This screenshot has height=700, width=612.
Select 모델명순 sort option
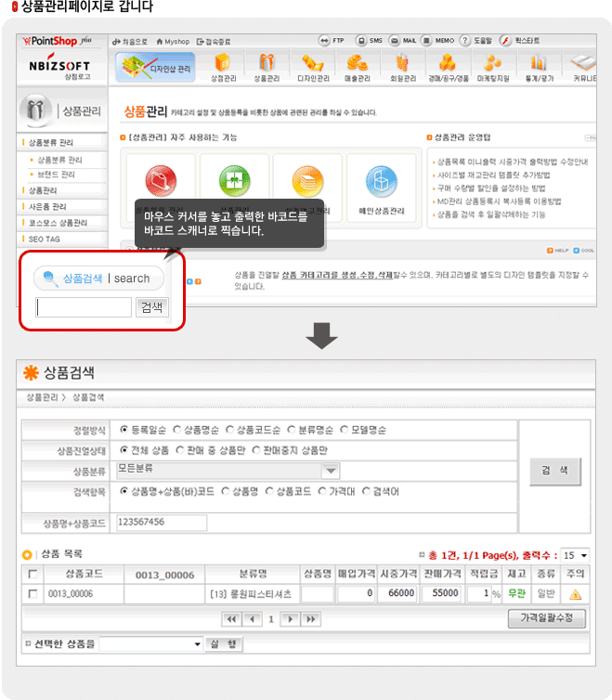pos(344,430)
